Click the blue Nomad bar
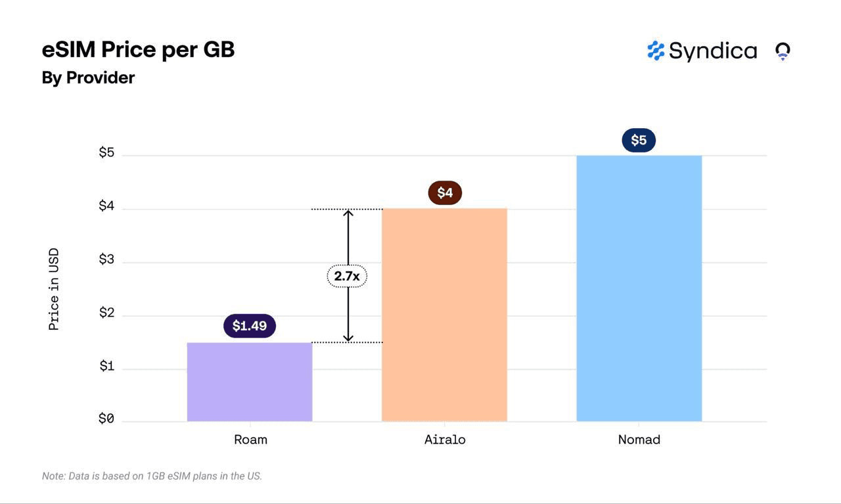 tap(639, 288)
